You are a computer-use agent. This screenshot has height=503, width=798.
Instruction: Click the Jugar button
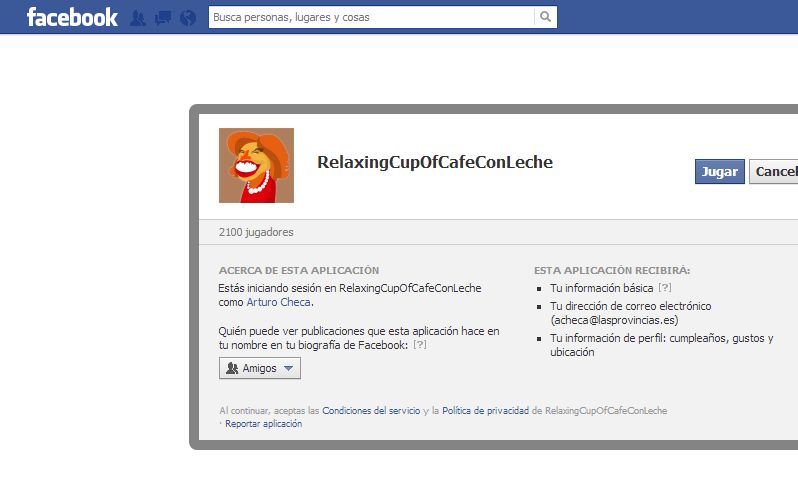720,172
